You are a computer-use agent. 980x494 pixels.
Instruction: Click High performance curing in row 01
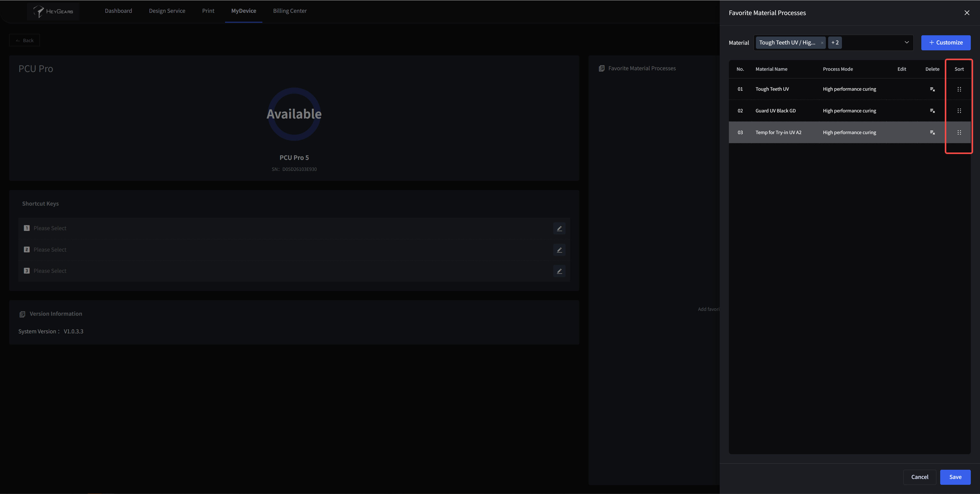[849, 89]
